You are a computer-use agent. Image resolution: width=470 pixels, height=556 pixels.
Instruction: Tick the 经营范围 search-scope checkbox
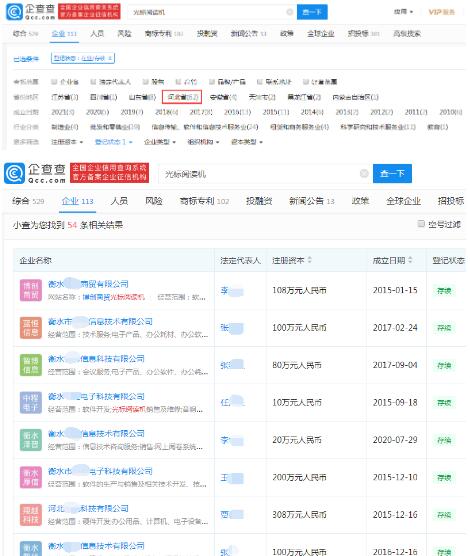(x=306, y=82)
